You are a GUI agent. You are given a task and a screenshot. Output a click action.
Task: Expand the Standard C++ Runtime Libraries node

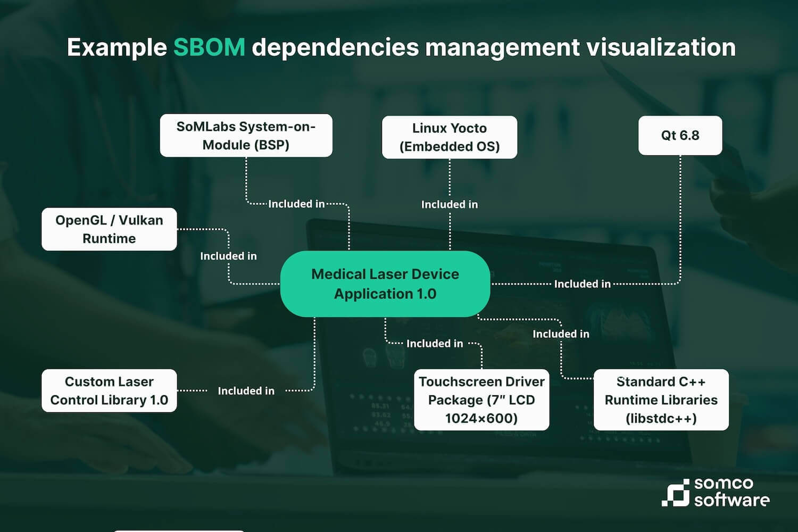661,400
